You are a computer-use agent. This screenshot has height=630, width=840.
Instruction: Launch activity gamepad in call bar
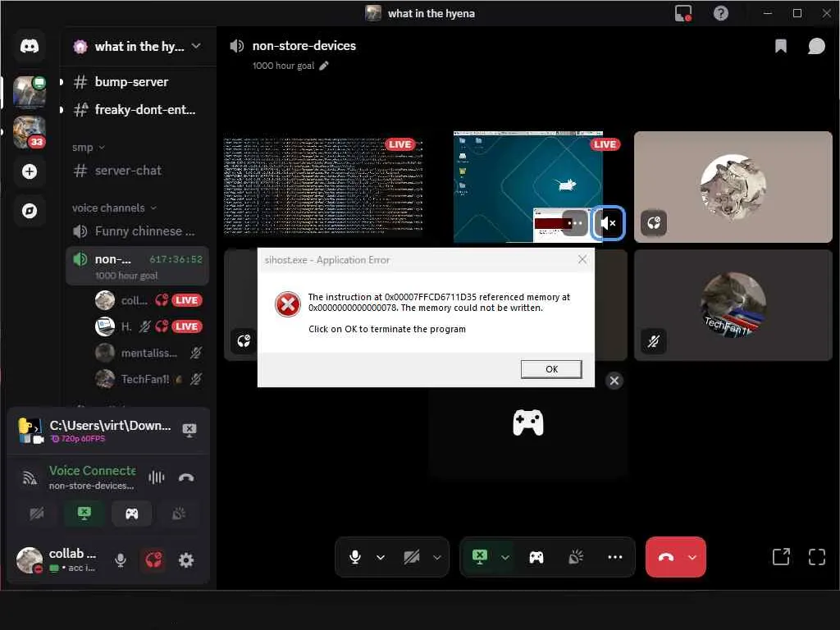536,557
